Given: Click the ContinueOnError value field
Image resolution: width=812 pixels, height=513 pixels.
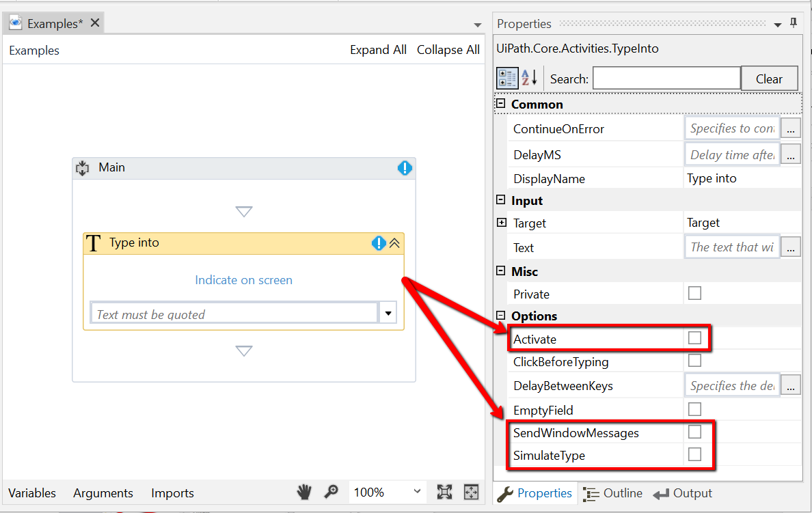Looking at the screenshot, I should point(732,128).
